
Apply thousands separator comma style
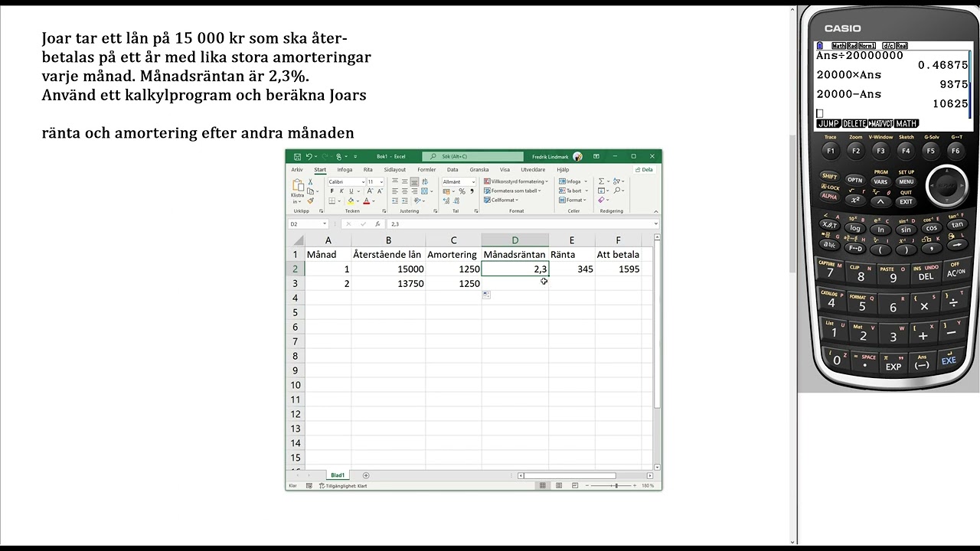click(472, 191)
